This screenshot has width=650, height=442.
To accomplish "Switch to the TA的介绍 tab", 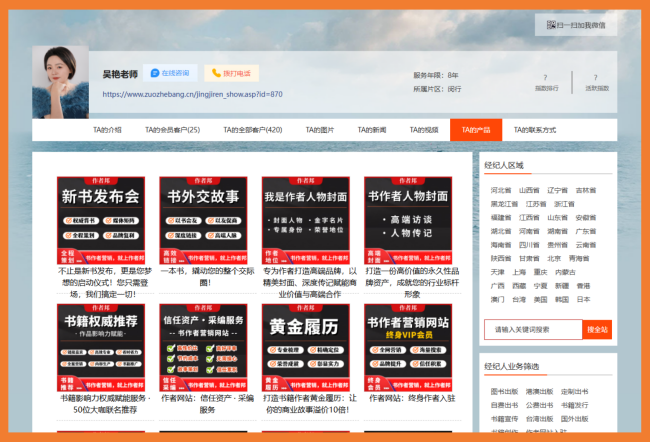I will pyautogui.click(x=107, y=130).
